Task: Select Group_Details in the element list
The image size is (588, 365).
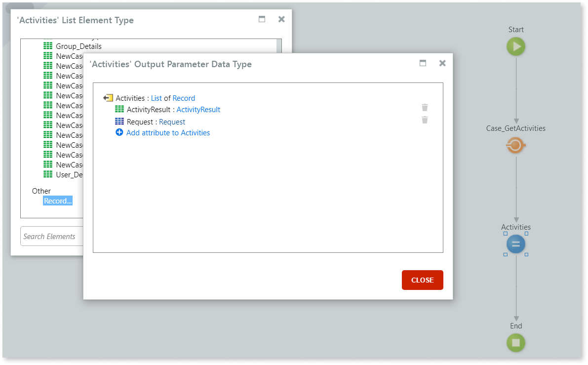Action: pos(79,46)
